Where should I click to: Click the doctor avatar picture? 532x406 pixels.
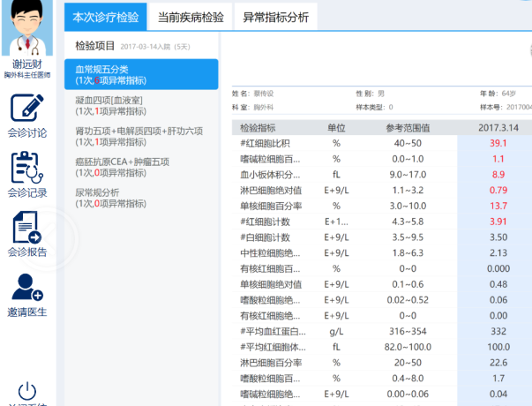[27, 28]
